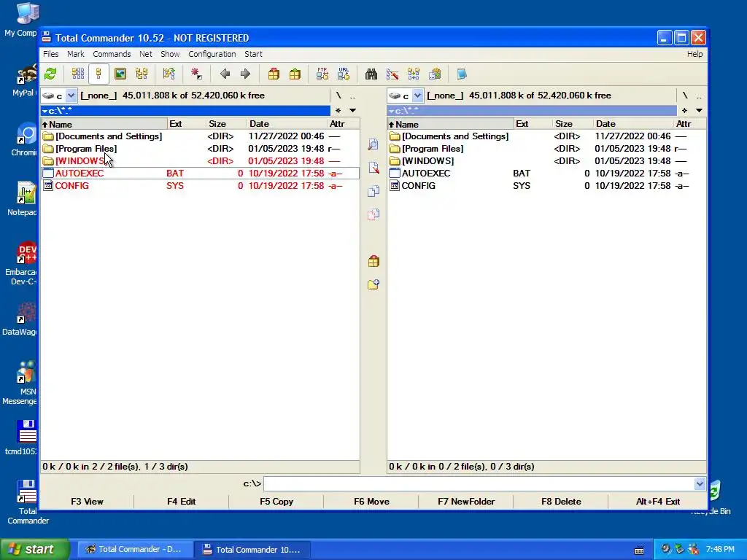Open right panel favorites asterisk menu
The width and height of the screenshot is (747, 560).
(684, 111)
